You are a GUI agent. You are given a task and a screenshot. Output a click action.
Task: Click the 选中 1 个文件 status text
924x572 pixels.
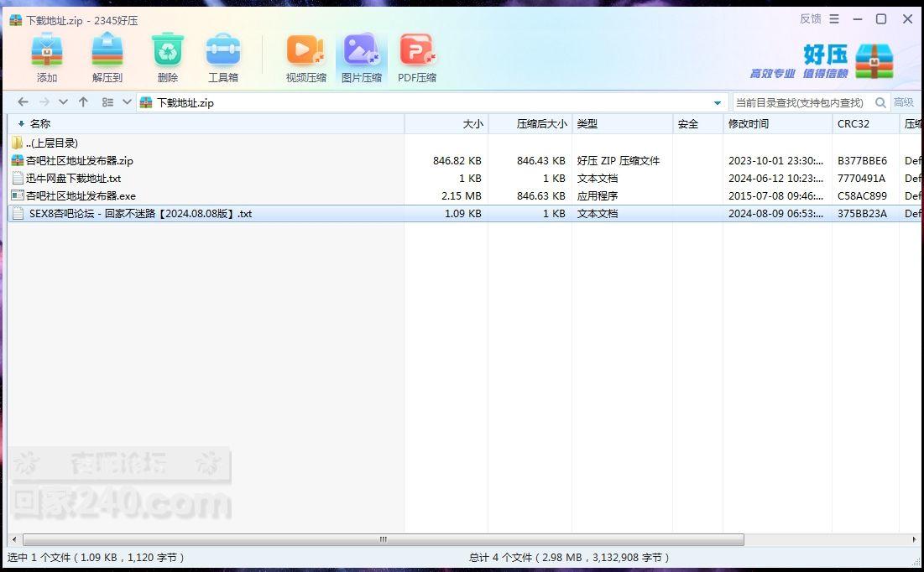coord(96,557)
